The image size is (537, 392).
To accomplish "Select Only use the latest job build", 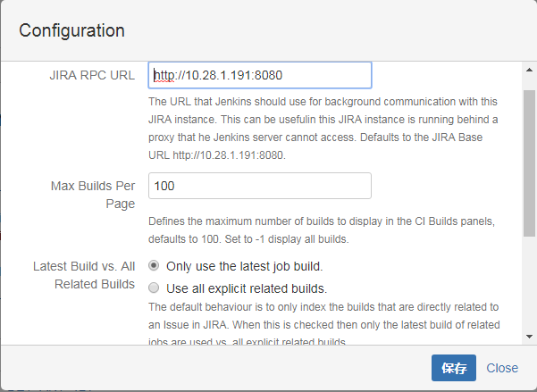I will pos(154,266).
